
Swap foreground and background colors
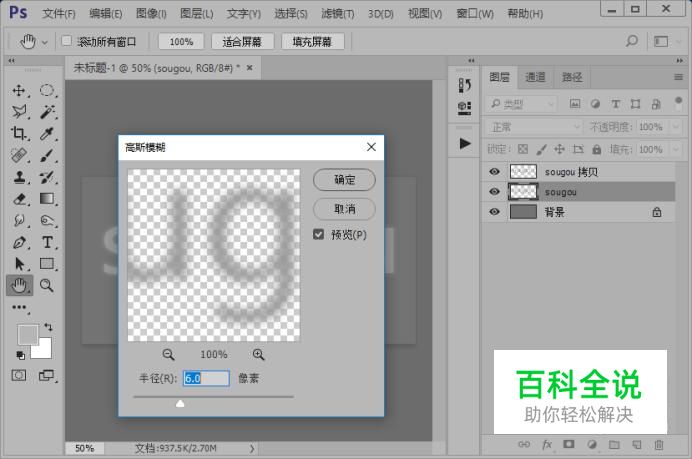(48, 327)
